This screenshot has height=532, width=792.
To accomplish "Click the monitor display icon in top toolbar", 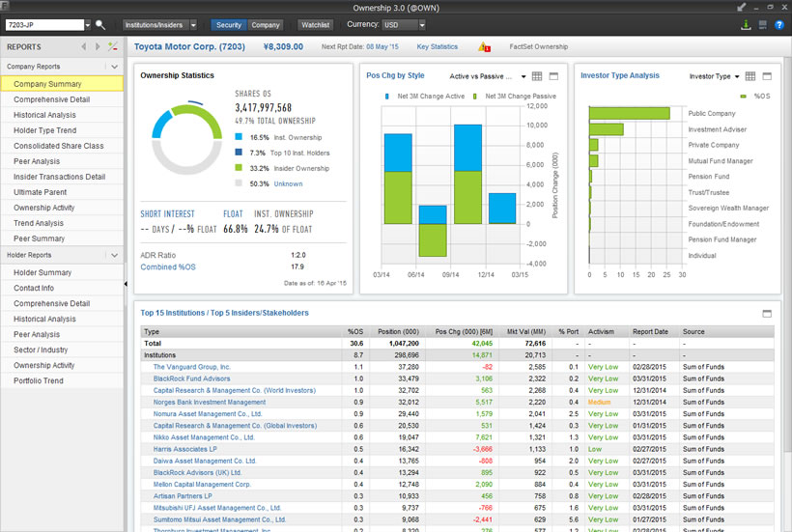I will tap(763, 25).
